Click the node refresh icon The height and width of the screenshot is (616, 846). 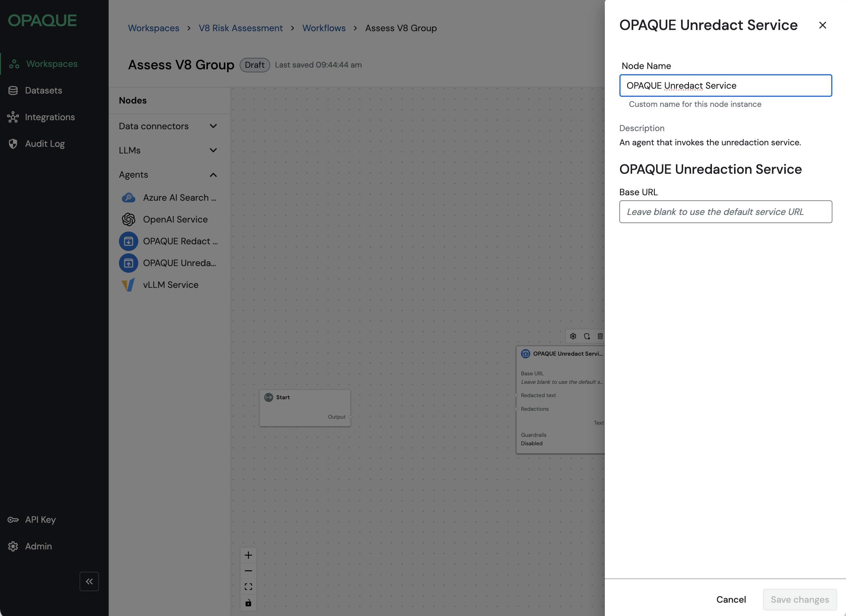point(587,336)
